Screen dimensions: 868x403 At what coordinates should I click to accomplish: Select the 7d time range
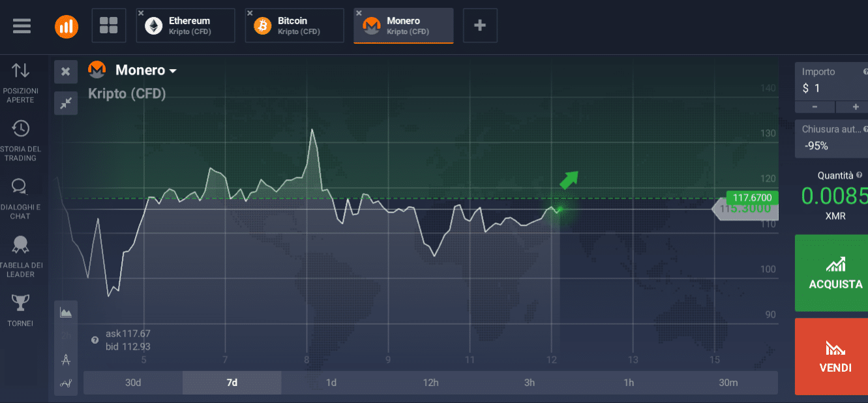pos(232,383)
